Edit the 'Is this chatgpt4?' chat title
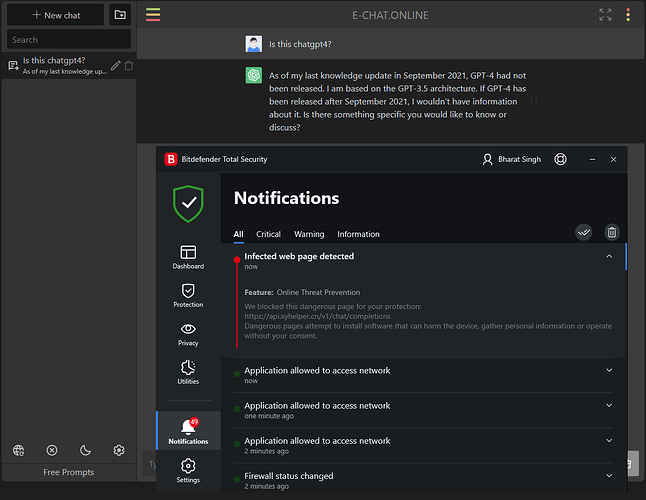The height and width of the screenshot is (500, 646). [x=115, y=65]
